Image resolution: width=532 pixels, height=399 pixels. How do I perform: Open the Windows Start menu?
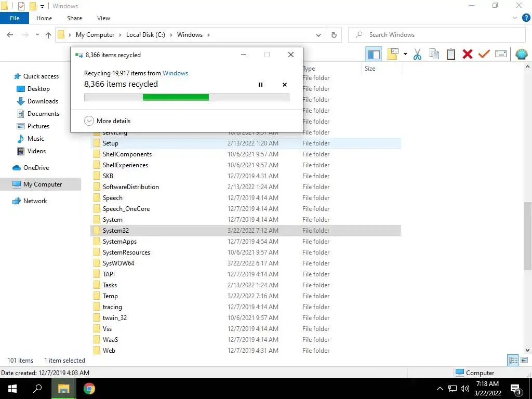pos(12,389)
